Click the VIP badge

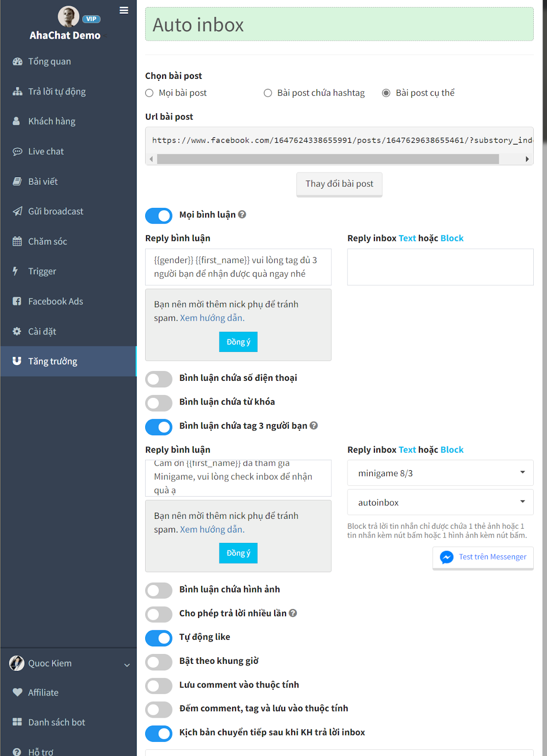click(x=91, y=19)
